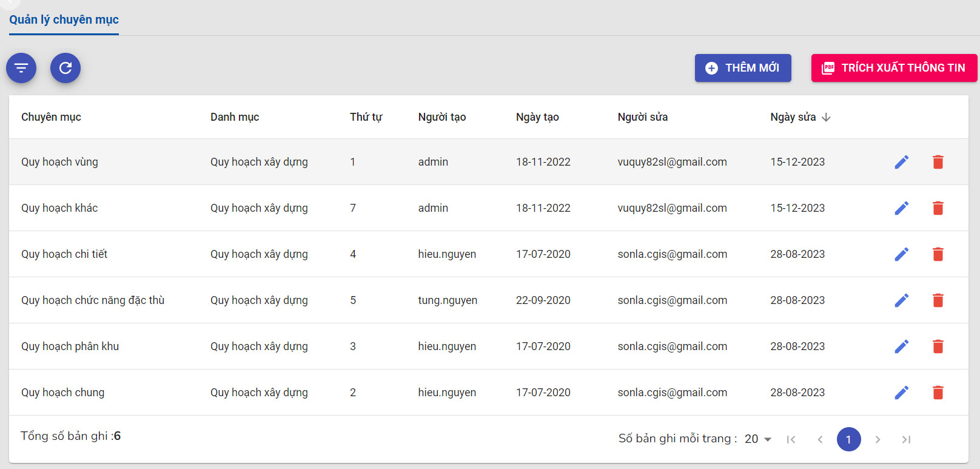980x469 pixels.
Task: Click TRÍCH XUẤT THÔNG TIN export button
Action: [x=894, y=68]
